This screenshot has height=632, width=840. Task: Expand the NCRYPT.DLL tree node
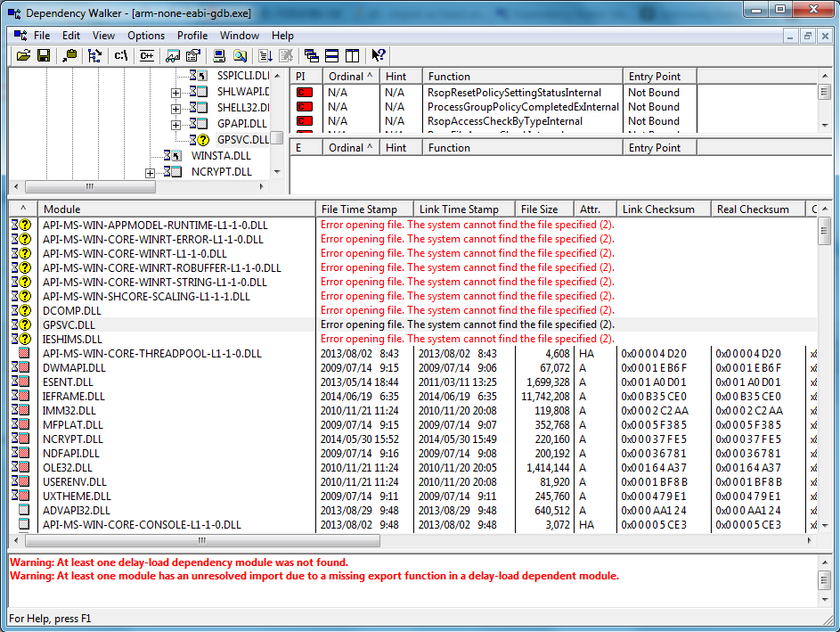point(150,173)
